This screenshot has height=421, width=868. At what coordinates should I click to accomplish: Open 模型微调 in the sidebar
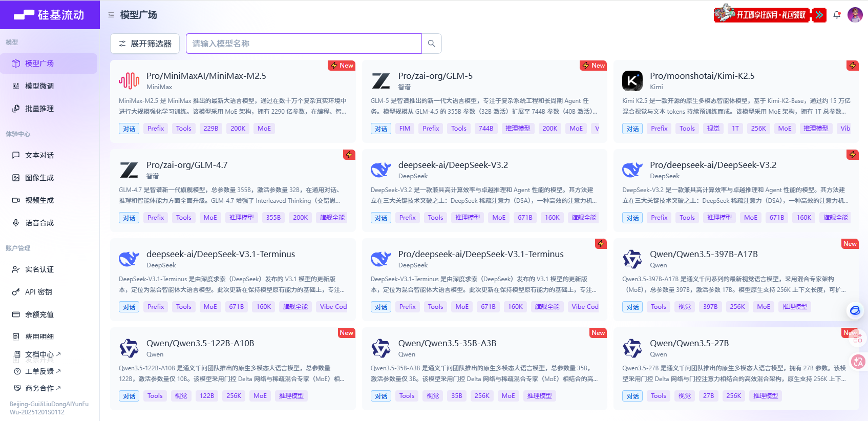click(x=49, y=86)
